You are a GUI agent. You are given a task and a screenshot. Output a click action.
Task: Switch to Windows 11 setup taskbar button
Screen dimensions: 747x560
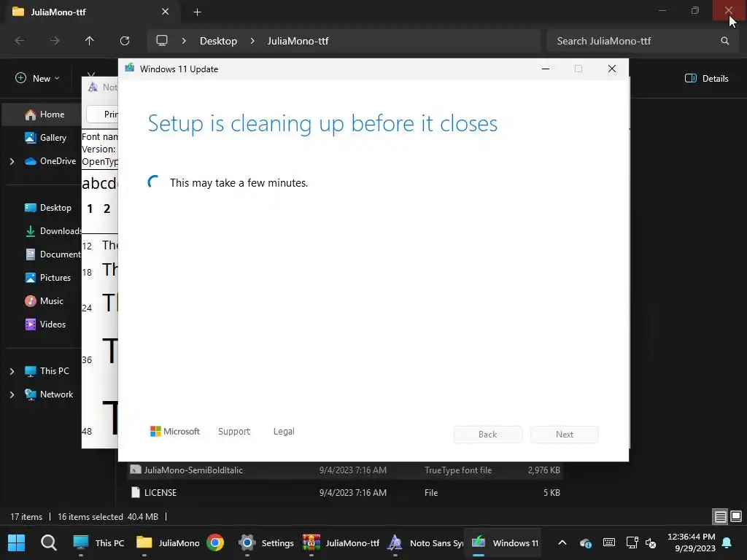click(505, 542)
